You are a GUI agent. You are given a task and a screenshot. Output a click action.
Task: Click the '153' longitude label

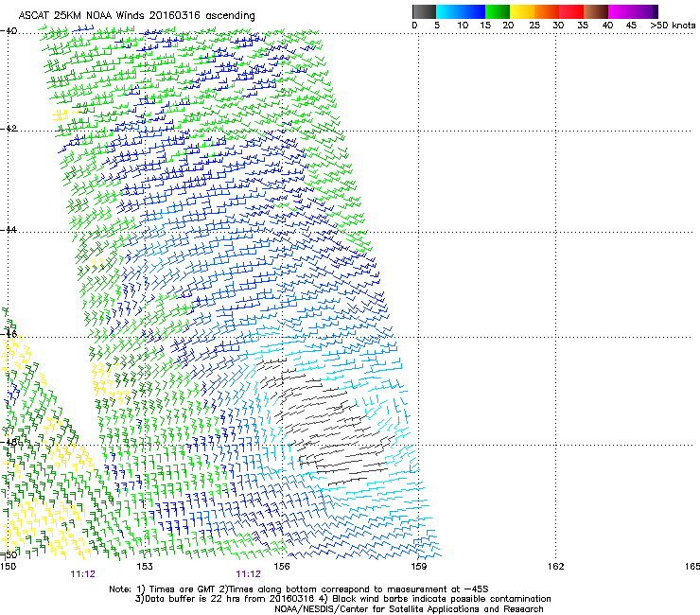[x=144, y=567]
